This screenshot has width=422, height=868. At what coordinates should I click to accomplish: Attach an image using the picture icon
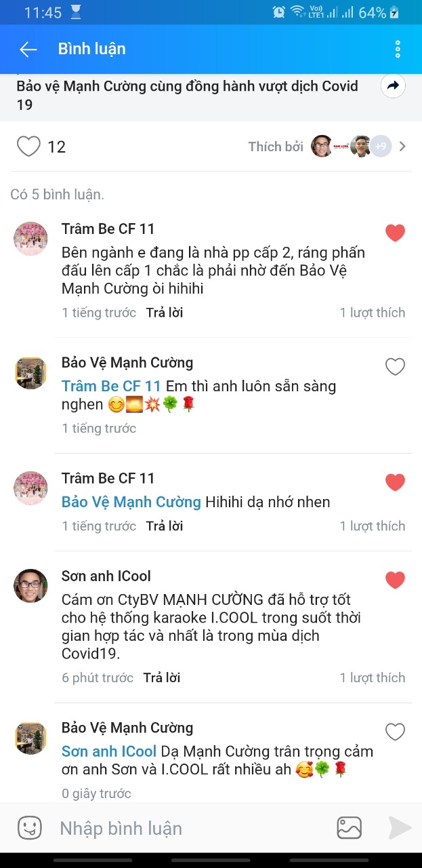pyautogui.click(x=350, y=828)
